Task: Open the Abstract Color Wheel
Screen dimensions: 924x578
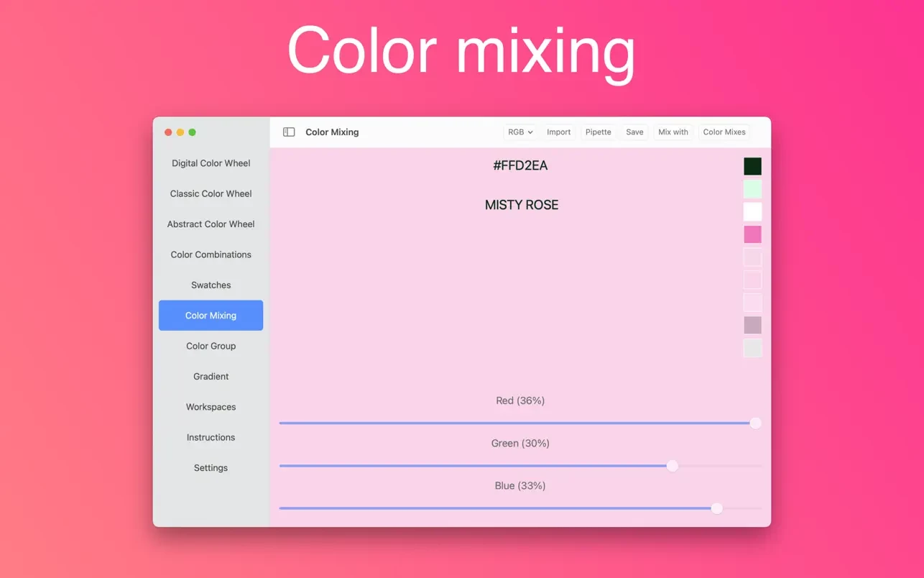Action: pyautogui.click(x=211, y=224)
